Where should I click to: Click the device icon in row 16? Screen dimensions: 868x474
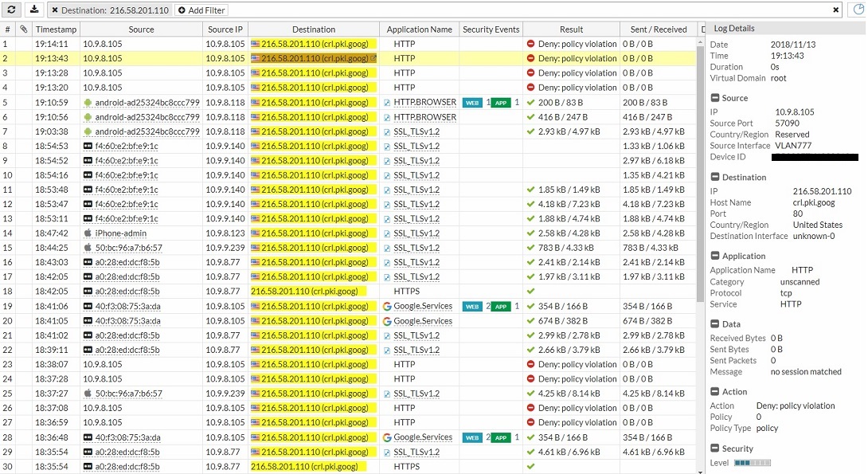(88, 262)
